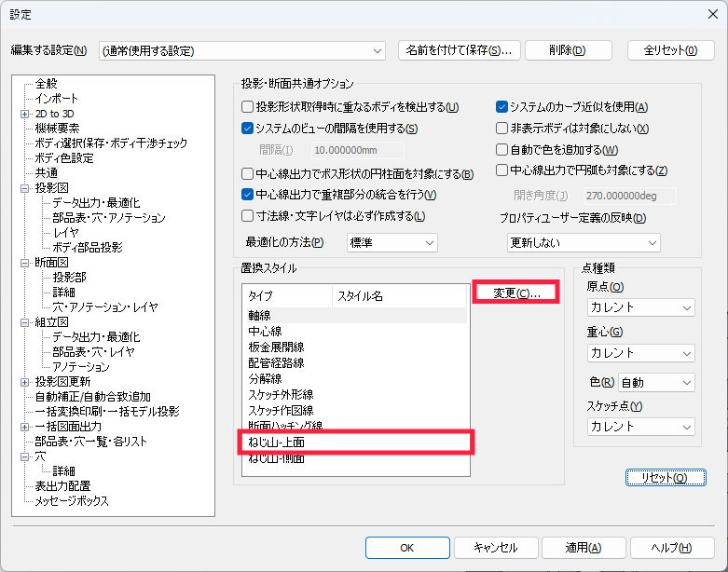Click the 適用 button
The image size is (728, 572).
click(583, 548)
